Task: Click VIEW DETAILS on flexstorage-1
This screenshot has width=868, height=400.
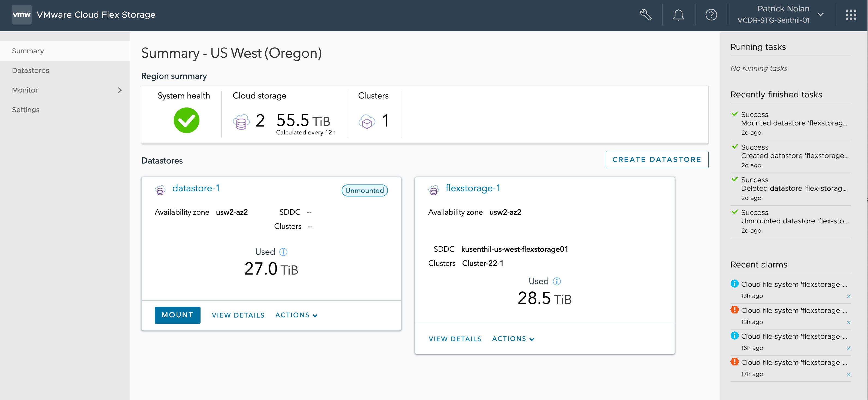Action: (x=454, y=339)
